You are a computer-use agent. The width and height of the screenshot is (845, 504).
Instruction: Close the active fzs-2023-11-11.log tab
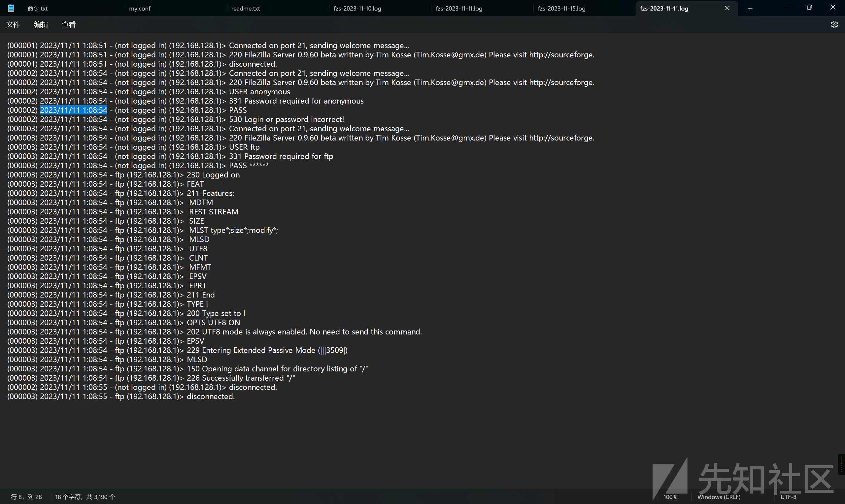click(x=727, y=8)
